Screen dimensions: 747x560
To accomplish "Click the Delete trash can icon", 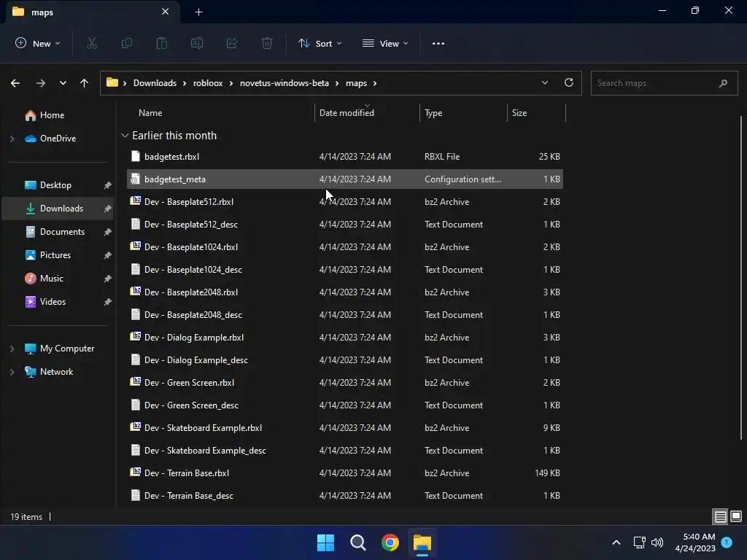I will (267, 43).
